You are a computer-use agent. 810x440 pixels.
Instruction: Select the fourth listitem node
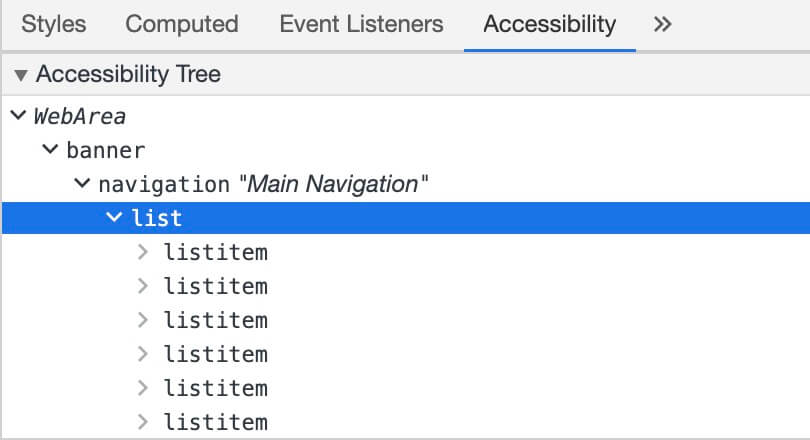tap(216, 354)
